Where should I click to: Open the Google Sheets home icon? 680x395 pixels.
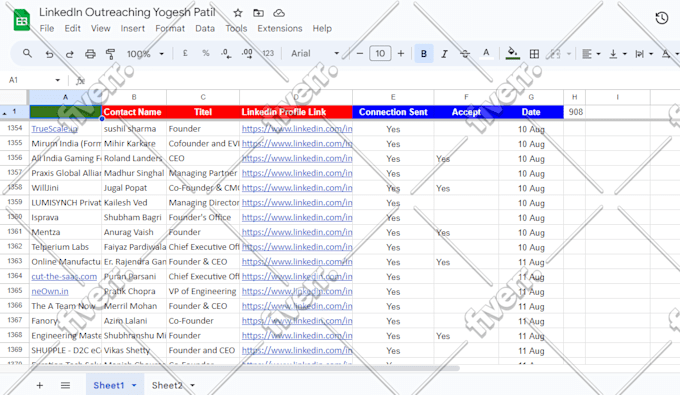(x=22, y=20)
